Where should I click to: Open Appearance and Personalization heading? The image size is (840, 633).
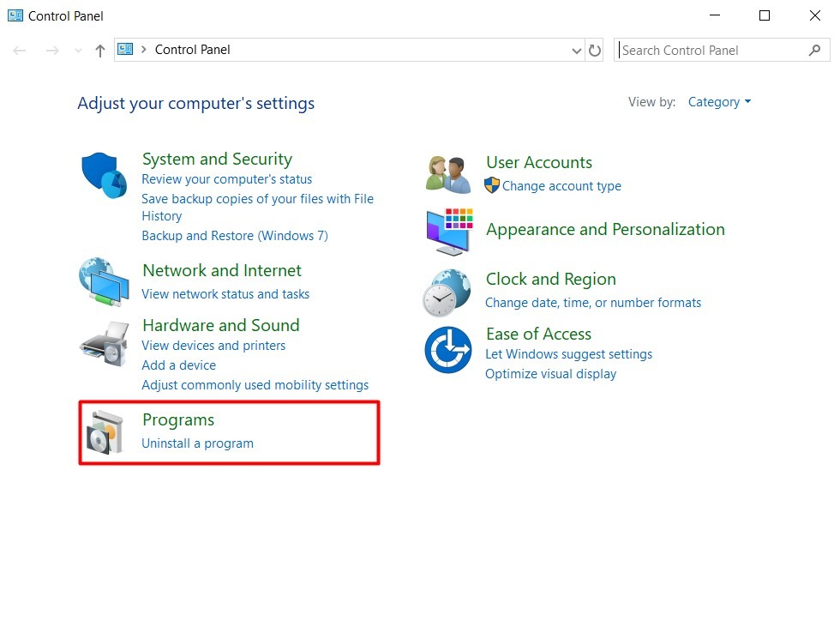point(605,229)
